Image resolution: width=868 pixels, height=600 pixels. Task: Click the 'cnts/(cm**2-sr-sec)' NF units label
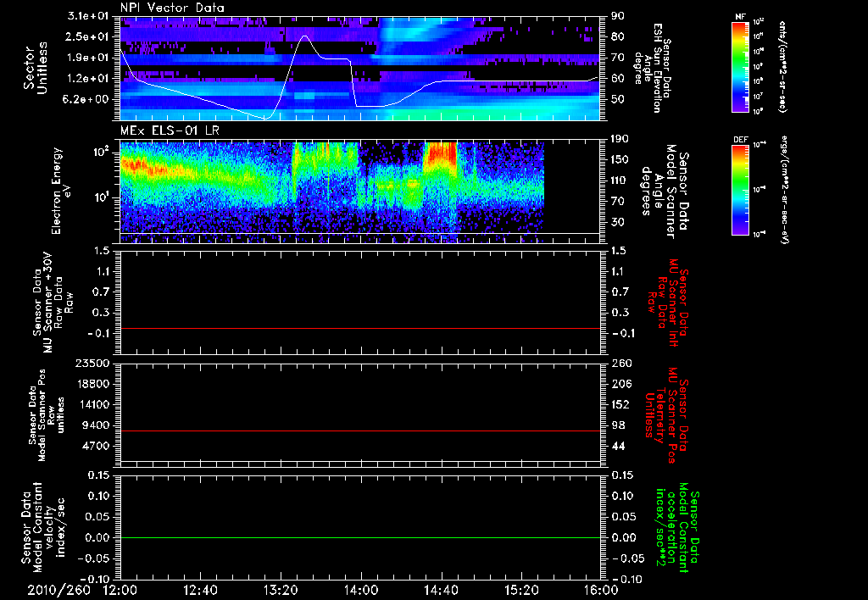point(782,66)
